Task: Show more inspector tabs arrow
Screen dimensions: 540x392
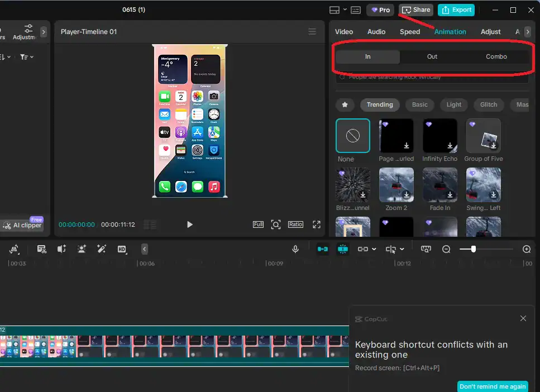Action: [527, 32]
